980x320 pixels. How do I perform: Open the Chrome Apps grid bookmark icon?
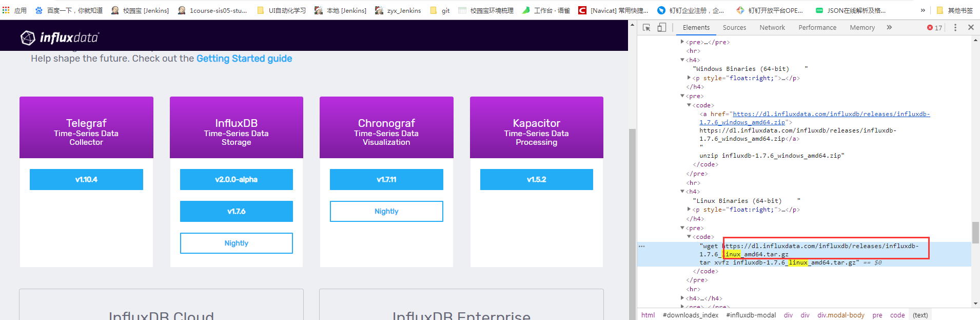[x=6, y=10]
